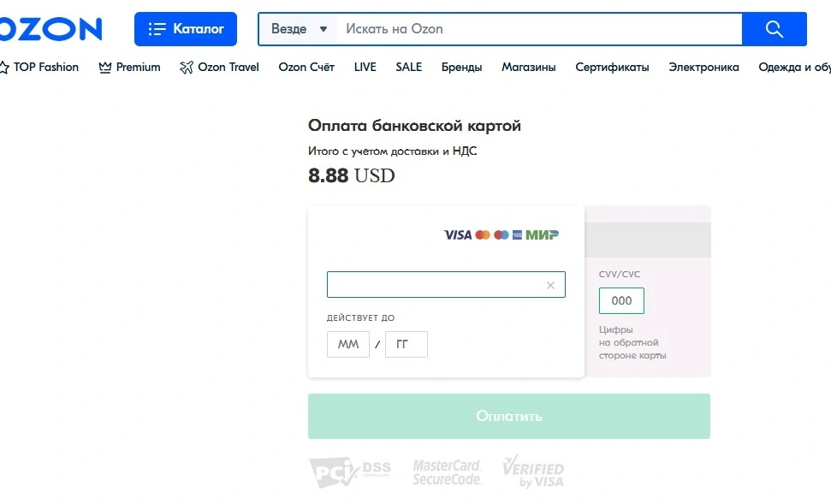Open Электроника category
Image resolution: width=831 pixels, height=504 pixels.
(x=703, y=67)
